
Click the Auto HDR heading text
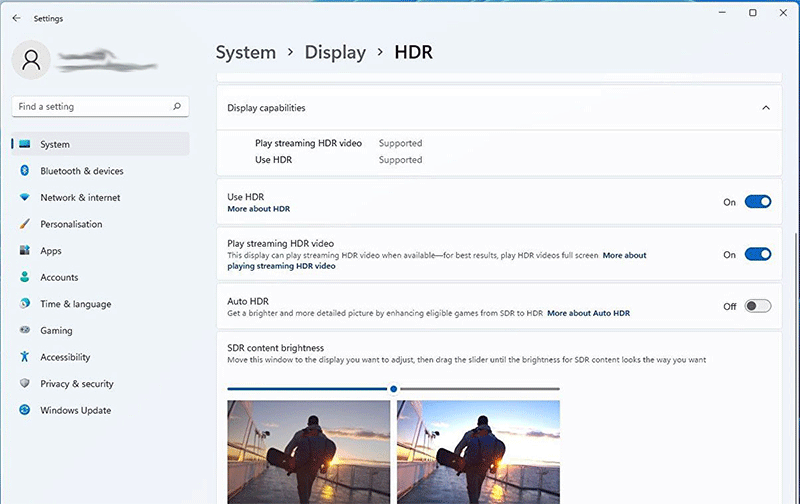[248, 301]
